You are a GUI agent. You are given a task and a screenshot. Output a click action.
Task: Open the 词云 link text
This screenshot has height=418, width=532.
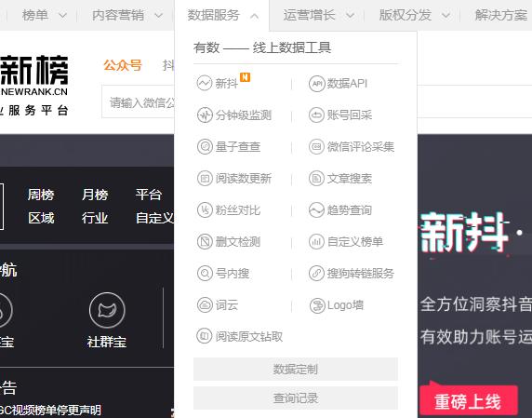click(227, 305)
